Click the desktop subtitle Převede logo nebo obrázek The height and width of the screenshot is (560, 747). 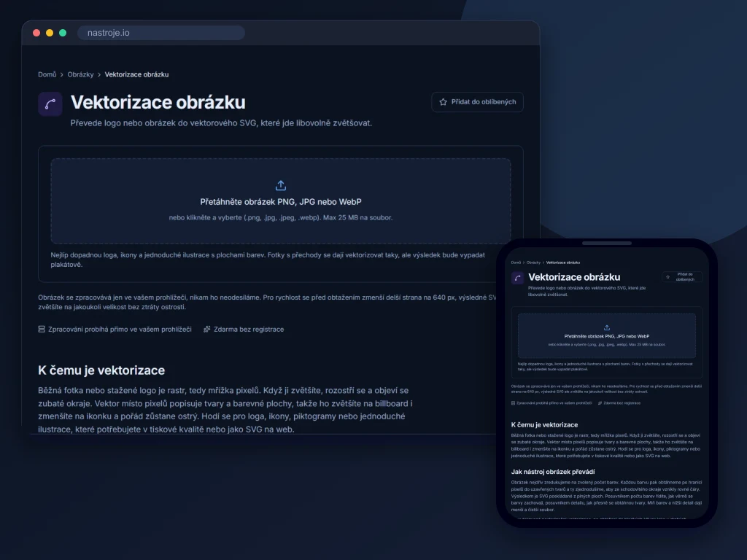tap(221, 122)
